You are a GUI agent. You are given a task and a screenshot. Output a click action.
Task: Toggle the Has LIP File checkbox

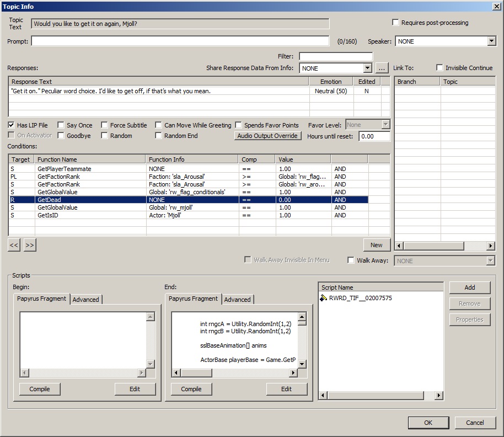[x=12, y=125]
